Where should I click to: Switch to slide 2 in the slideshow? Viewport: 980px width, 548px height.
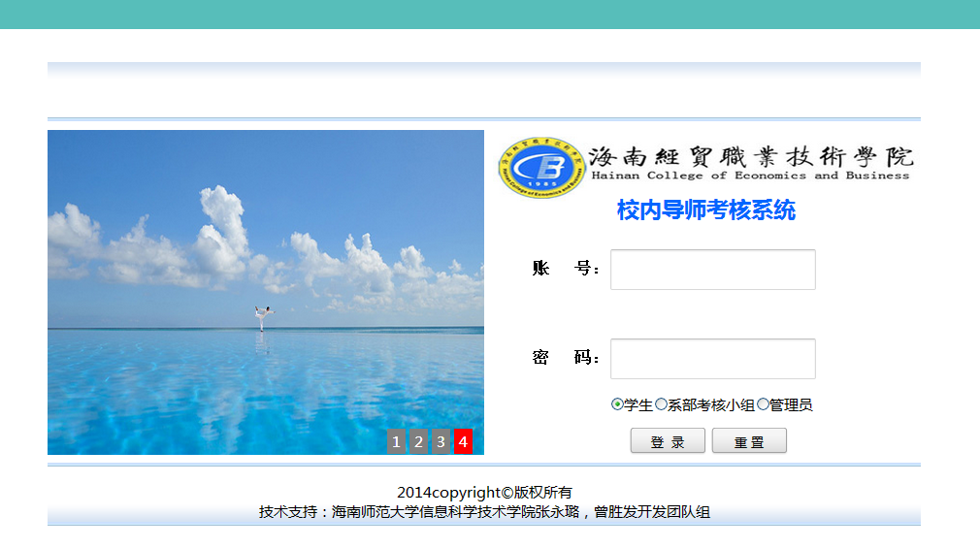tap(418, 441)
